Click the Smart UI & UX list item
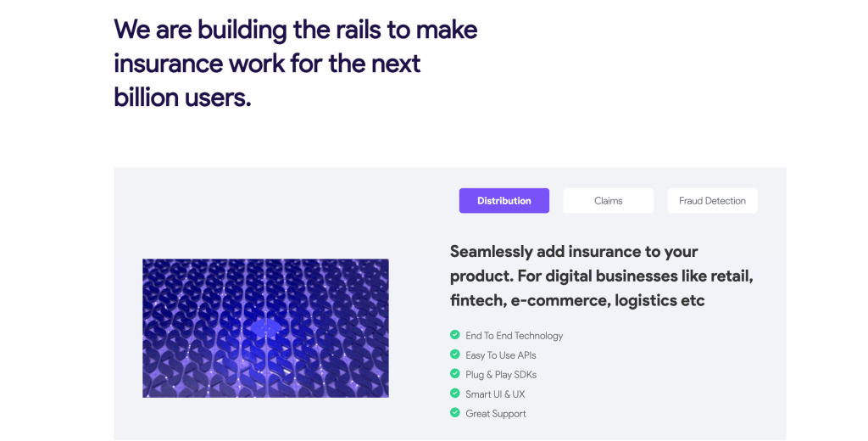868x441 pixels. (495, 394)
